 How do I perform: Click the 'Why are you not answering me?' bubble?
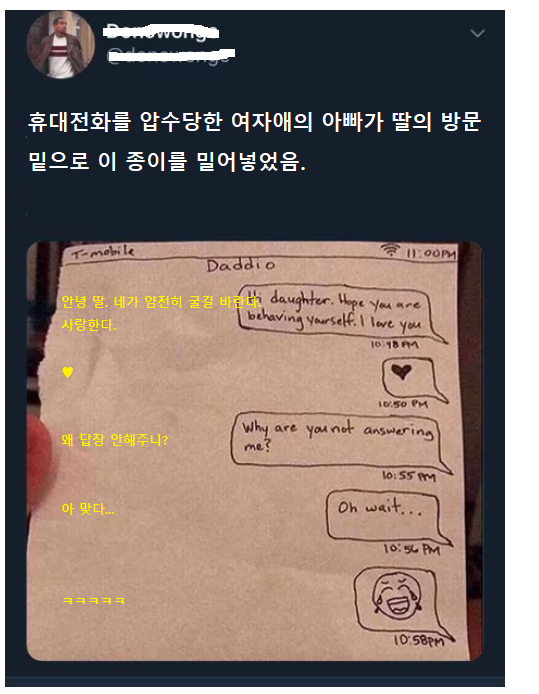pos(340,442)
